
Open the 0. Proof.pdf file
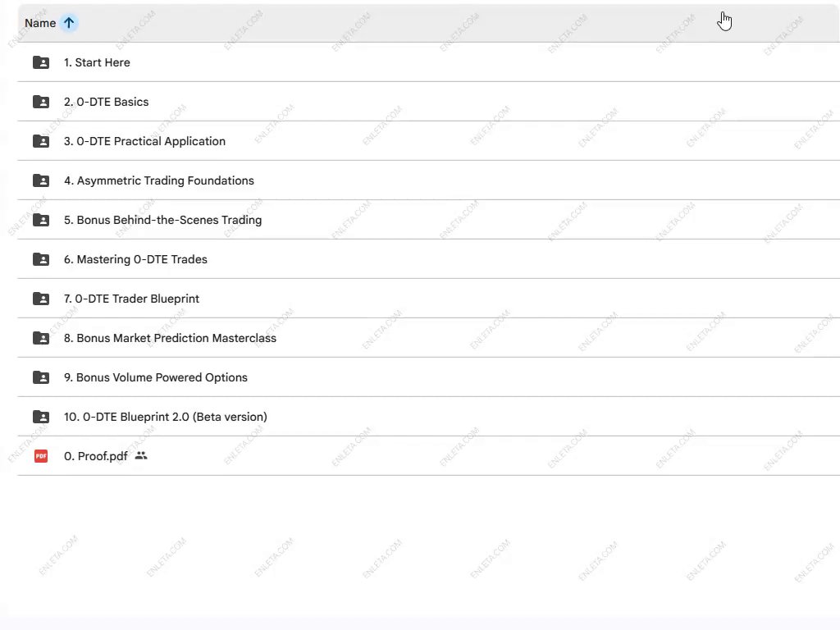point(96,456)
